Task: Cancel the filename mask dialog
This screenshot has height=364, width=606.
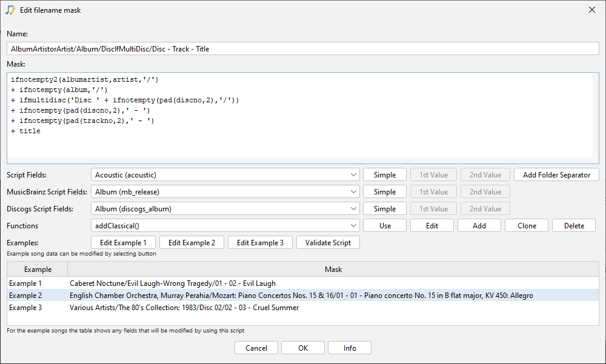Action: [256, 348]
